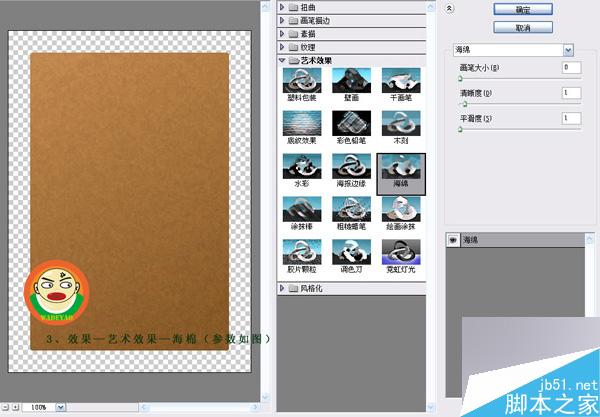
Task: Click the 艺术效果 folder label
Action: [x=316, y=60]
